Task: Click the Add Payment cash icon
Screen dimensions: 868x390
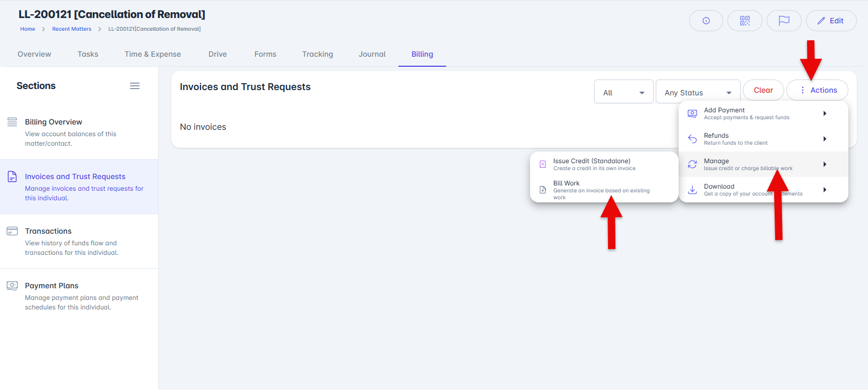Action: coord(692,113)
